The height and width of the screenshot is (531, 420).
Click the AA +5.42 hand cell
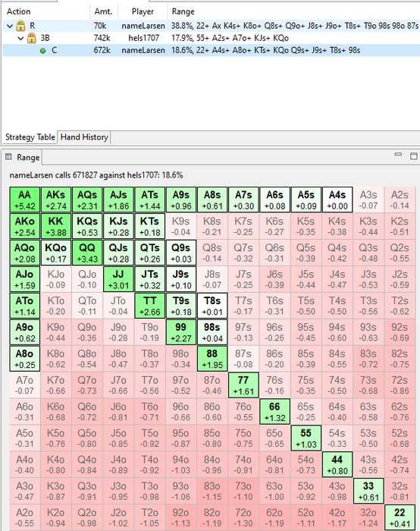25,200
